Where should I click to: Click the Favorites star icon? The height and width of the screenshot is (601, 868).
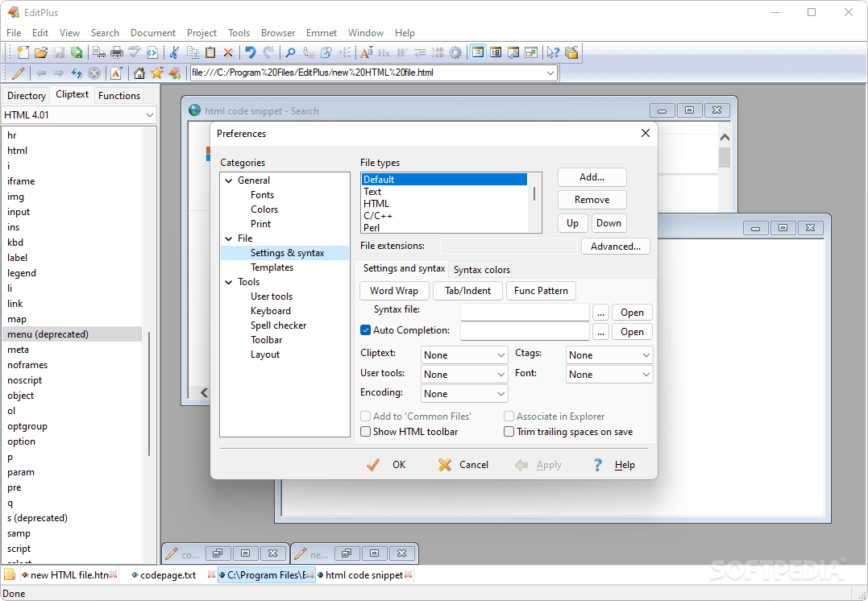157,73
